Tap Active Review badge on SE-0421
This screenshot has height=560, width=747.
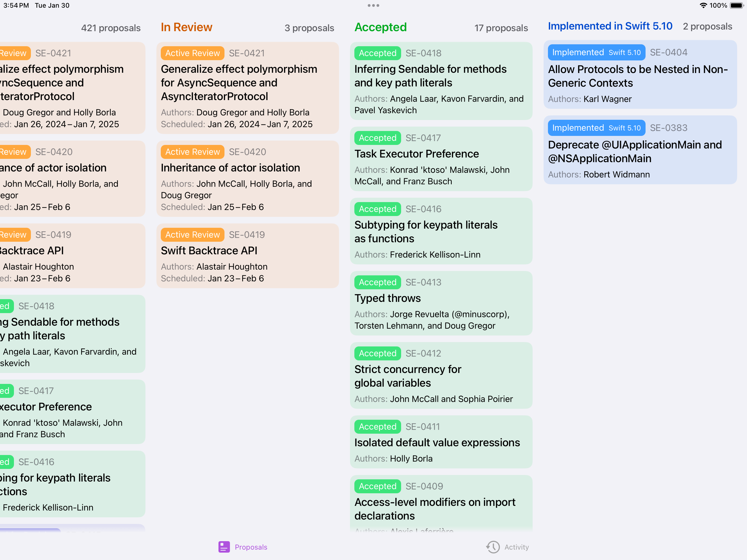192,53
